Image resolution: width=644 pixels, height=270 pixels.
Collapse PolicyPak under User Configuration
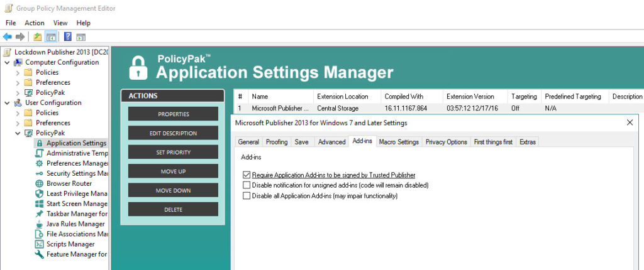click(x=18, y=133)
